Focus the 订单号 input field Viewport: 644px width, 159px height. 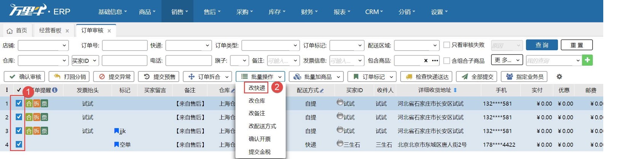[x=125, y=45]
